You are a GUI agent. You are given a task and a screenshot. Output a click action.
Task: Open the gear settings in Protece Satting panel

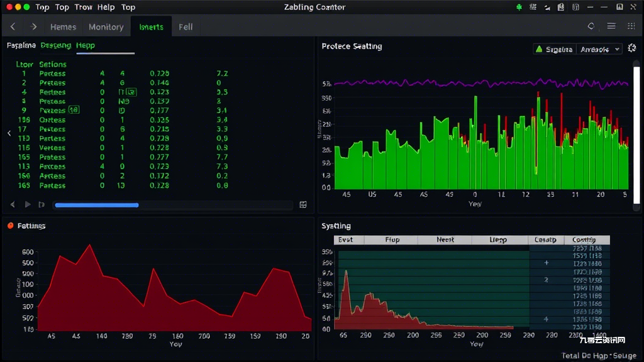[632, 48]
